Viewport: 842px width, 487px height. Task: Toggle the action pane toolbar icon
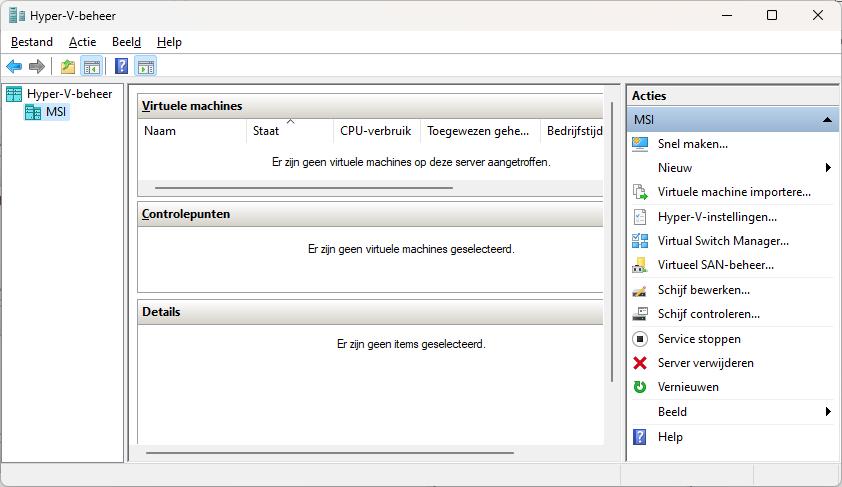(146, 67)
